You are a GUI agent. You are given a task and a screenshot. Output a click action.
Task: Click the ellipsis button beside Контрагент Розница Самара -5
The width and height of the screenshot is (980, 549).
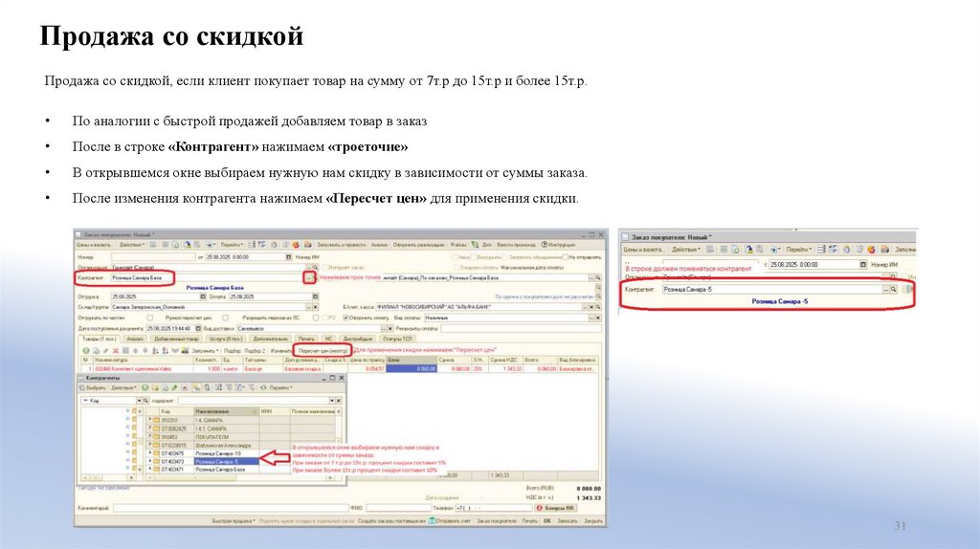[x=885, y=289]
